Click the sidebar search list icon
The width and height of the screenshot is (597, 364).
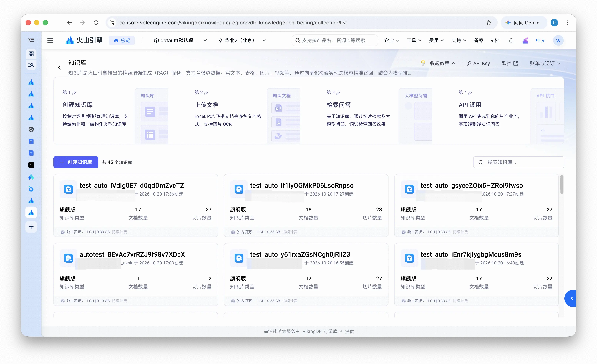click(31, 65)
